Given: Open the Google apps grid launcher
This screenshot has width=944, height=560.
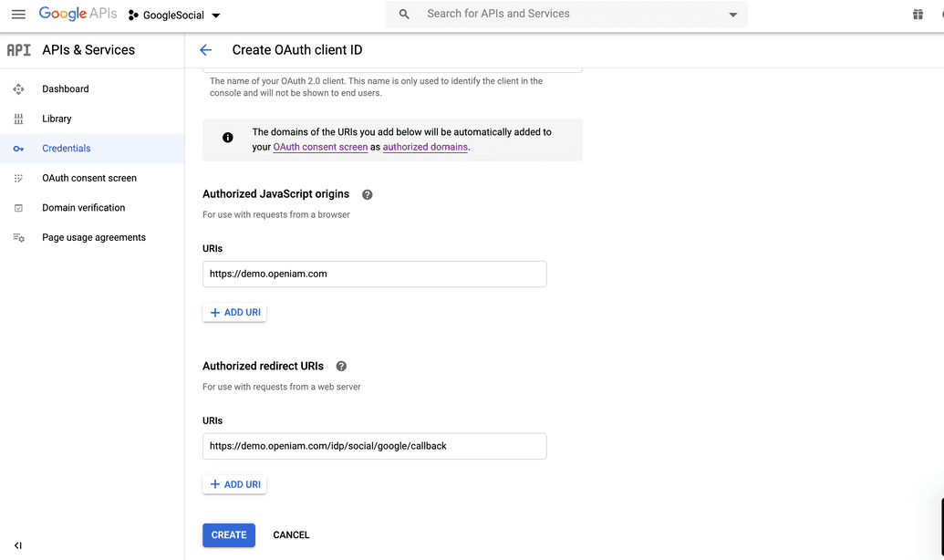Looking at the screenshot, I should pyautogui.click(x=918, y=15).
